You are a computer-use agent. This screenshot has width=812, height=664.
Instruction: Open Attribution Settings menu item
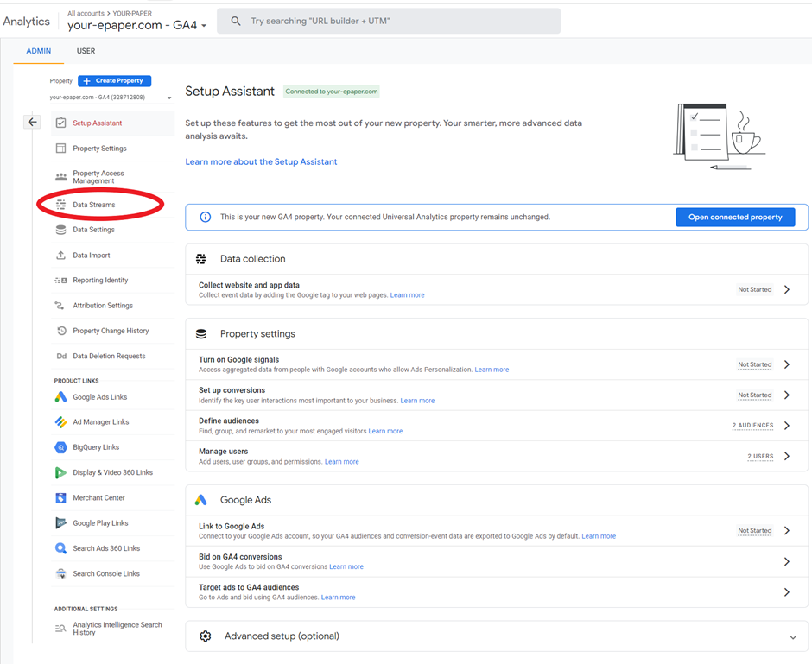(x=113, y=306)
